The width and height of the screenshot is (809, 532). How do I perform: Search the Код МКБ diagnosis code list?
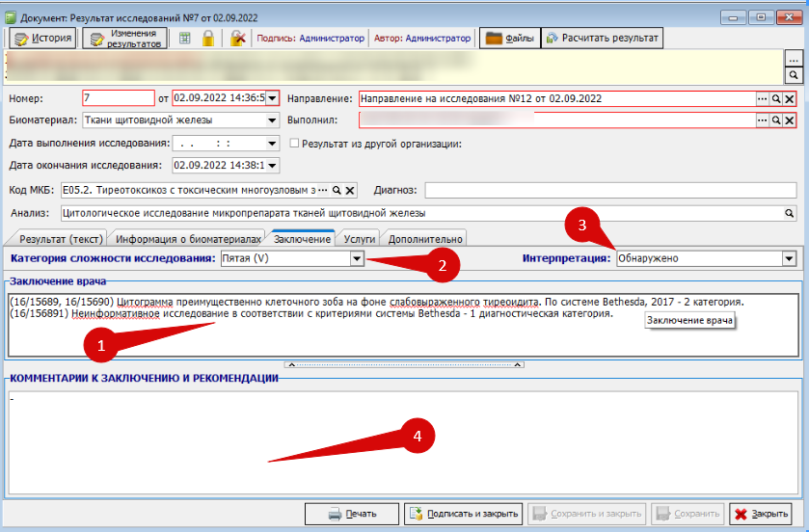[x=337, y=190]
